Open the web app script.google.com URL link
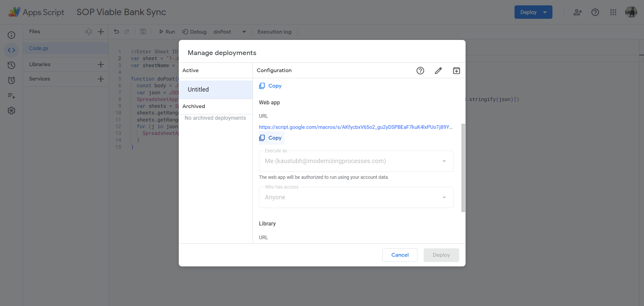This screenshot has width=644, height=306. coord(356,127)
